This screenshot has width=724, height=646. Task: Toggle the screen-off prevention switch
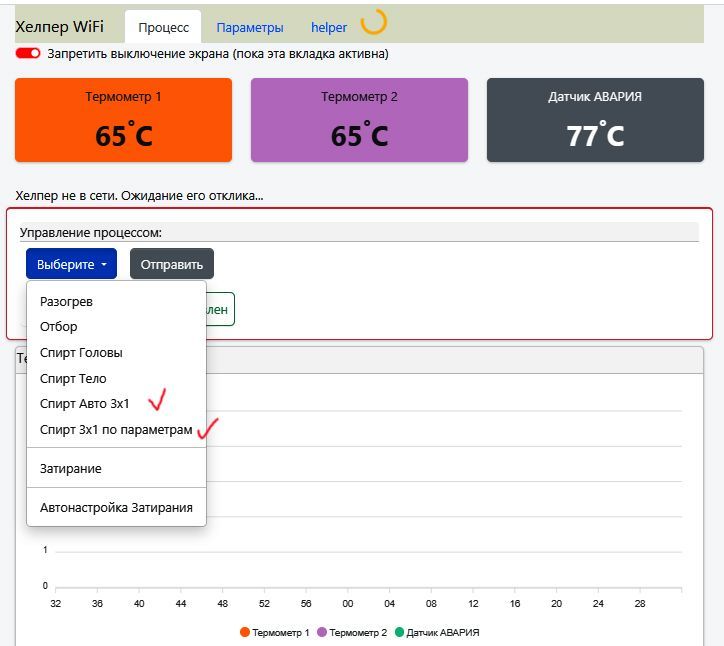point(28,54)
